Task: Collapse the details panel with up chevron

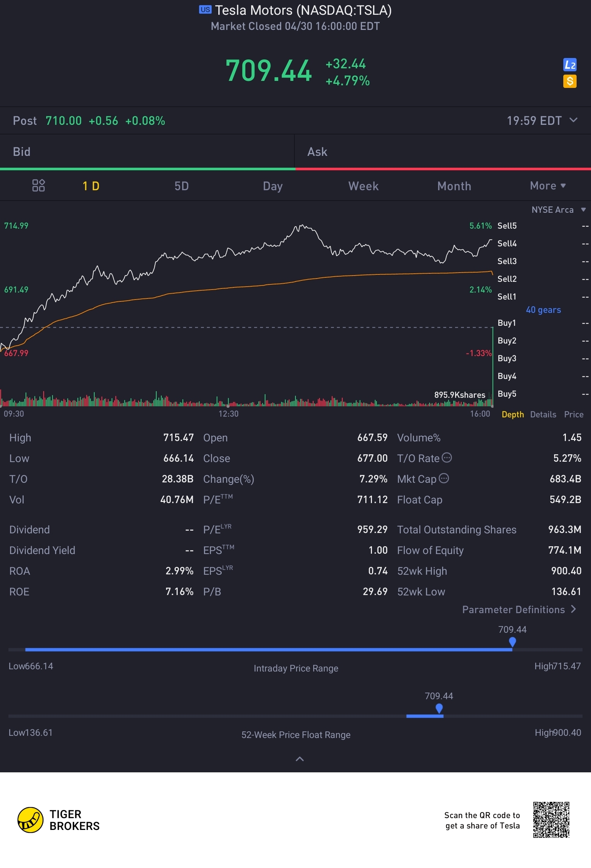Action: pyautogui.click(x=300, y=759)
